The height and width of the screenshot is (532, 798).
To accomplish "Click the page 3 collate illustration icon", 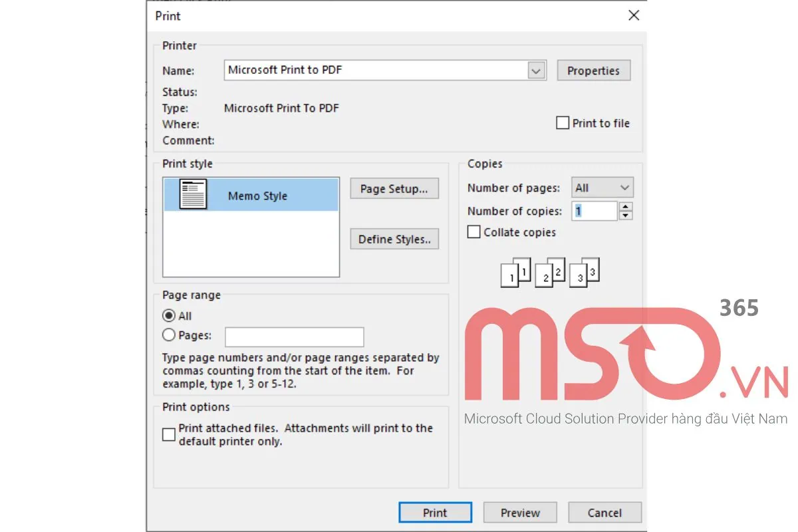I will (583, 273).
